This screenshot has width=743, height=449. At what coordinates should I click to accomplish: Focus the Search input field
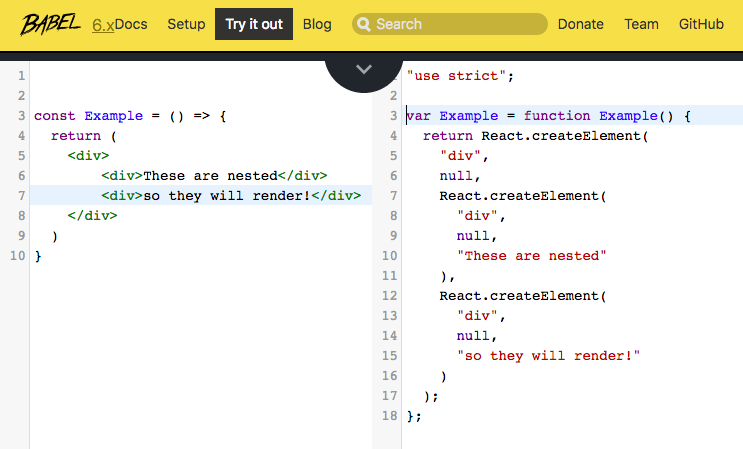point(450,24)
